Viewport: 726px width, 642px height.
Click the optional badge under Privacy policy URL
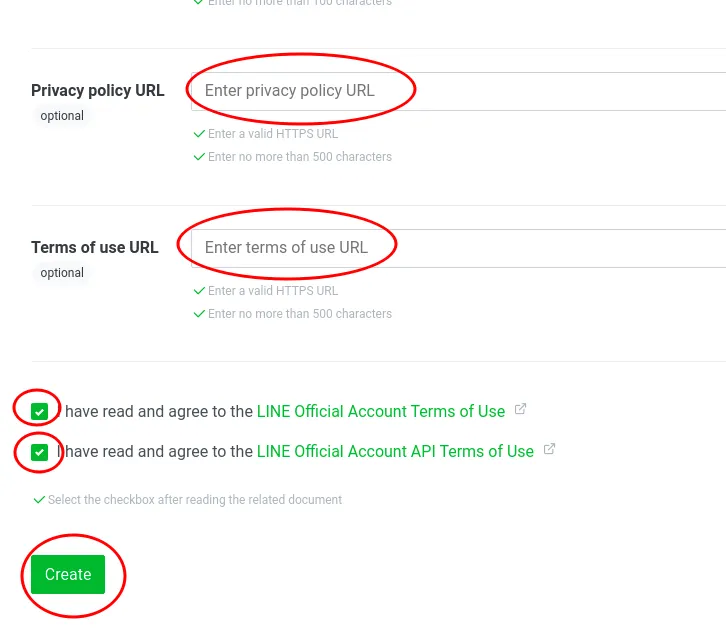tap(62, 116)
